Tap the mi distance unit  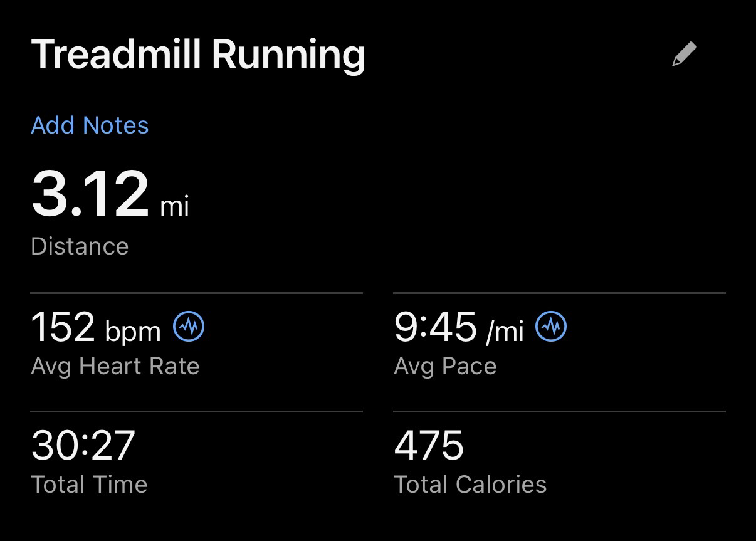point(175,206)
